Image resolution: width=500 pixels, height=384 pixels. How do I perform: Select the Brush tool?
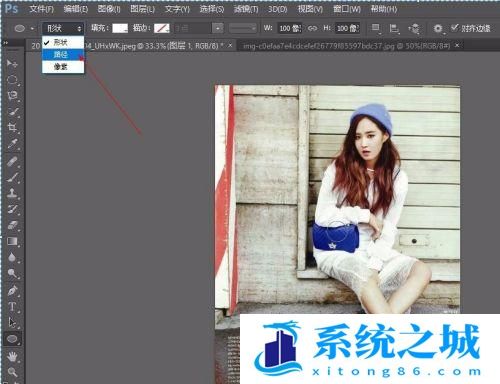pos(12,177)
